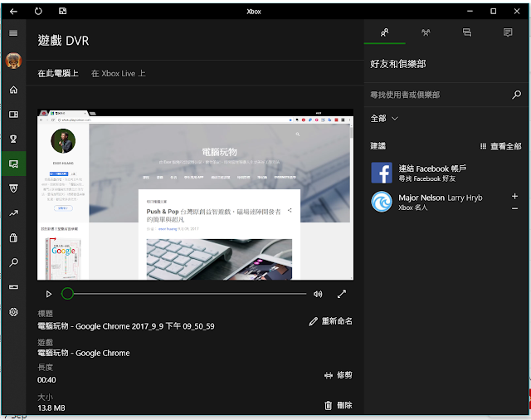Expand video to full screen
The image size is (531, 420).
[342, 294]
